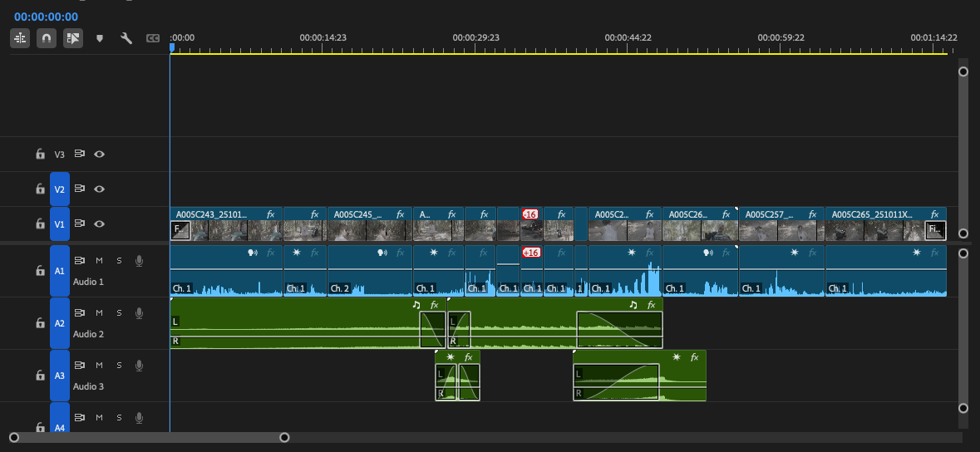Select crossfade transition ending second A2 clip
Viewport: 980px width, 452px height.
(619, 330)
